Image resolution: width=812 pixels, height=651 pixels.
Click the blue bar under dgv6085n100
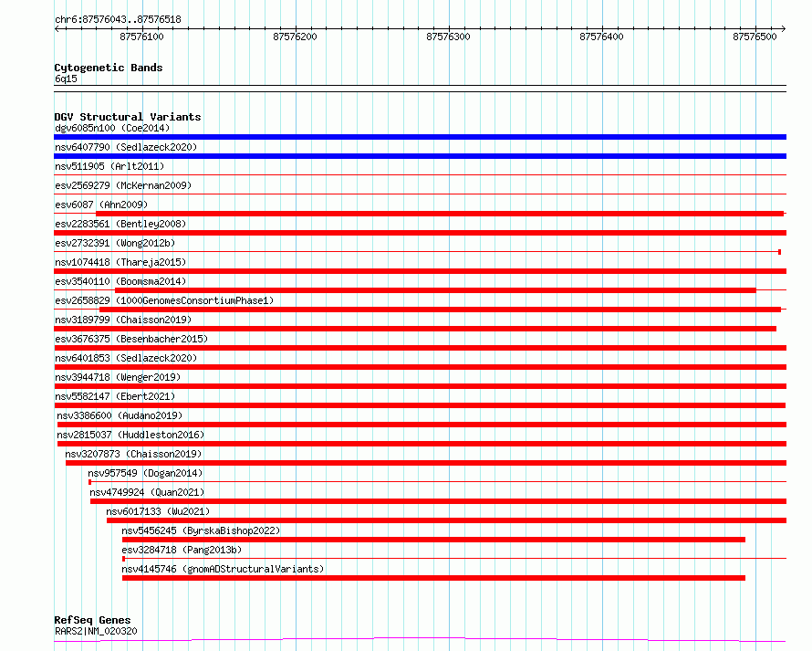tap(420, 137)
